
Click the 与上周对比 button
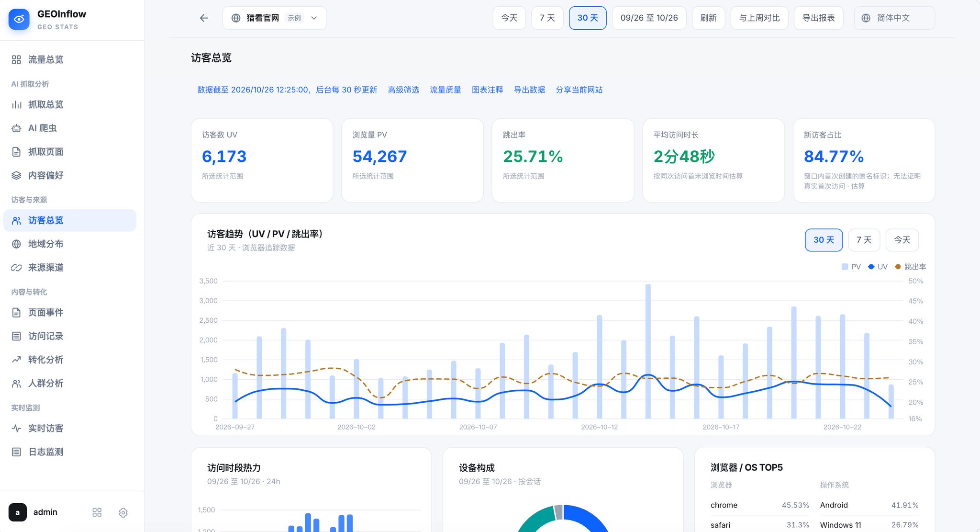click(x=759, y=18)
